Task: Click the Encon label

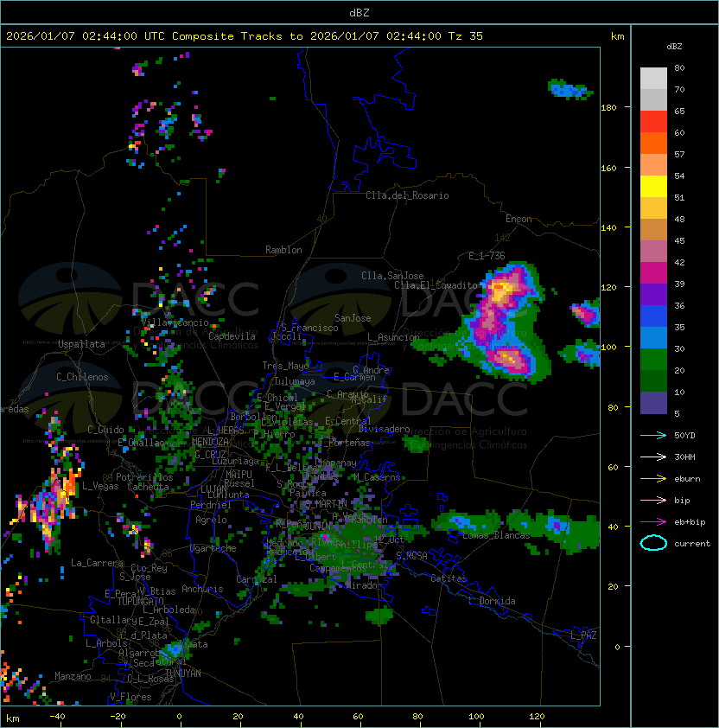Action: [519, 219]
